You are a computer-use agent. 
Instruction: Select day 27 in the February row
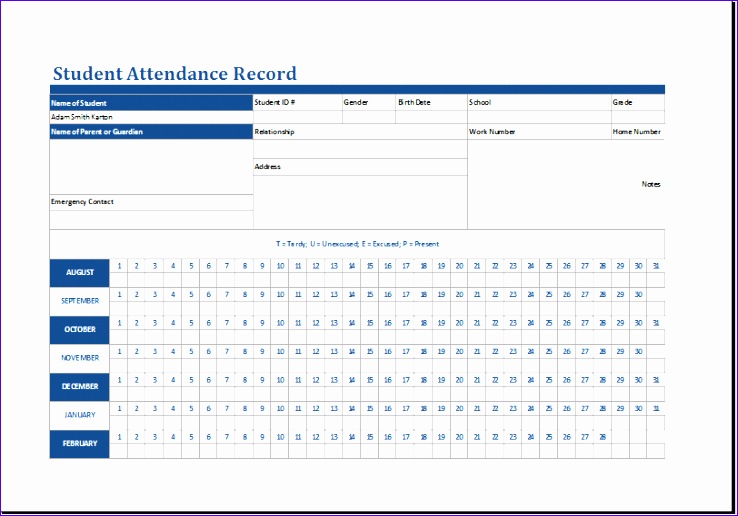coord(584,437)
